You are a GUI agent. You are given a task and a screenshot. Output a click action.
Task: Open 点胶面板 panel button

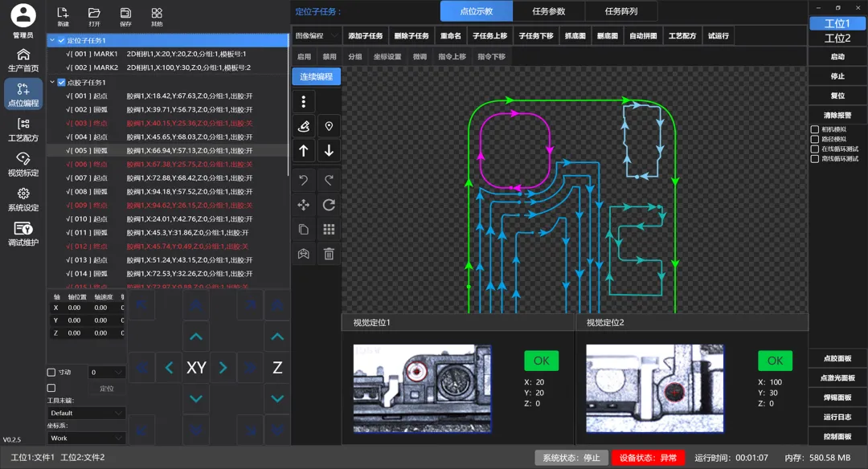point(837,358)
